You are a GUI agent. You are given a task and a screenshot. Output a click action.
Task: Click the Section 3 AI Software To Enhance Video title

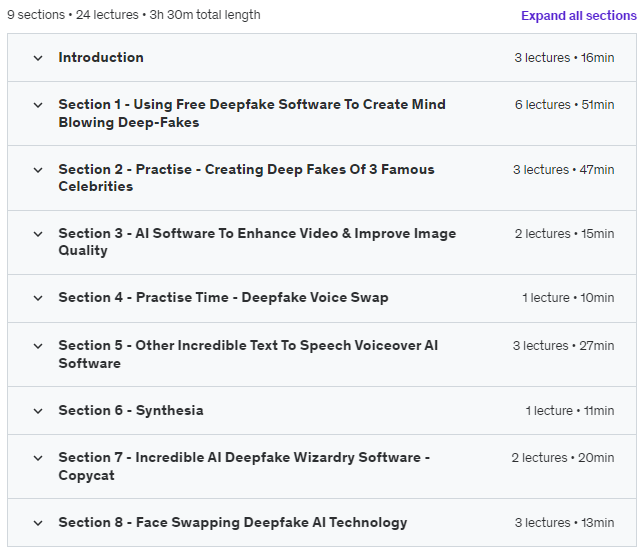[257, 242]
